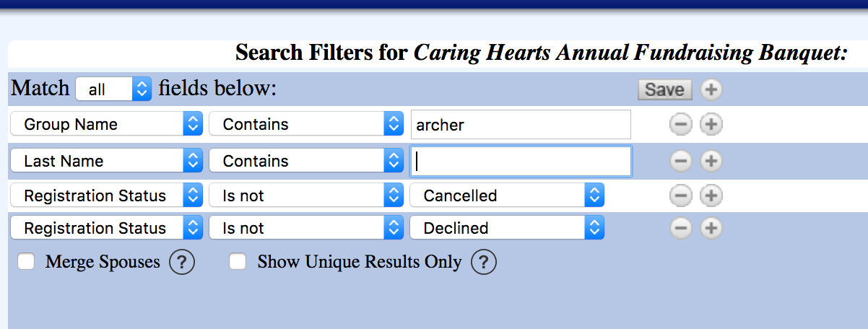Open the Match all/any dropdown

[x=113, y=89]
